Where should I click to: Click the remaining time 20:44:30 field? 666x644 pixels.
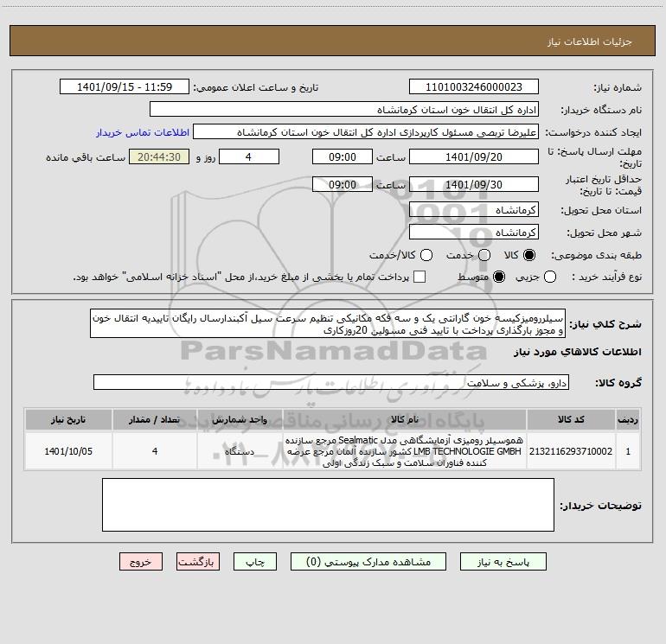point(159,156)
